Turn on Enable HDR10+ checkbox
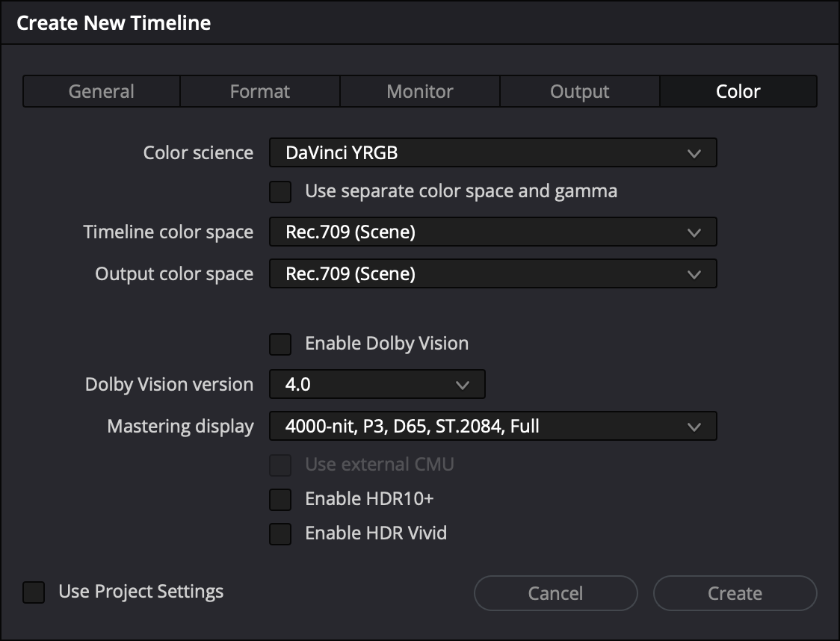 [x=280, y=499]
